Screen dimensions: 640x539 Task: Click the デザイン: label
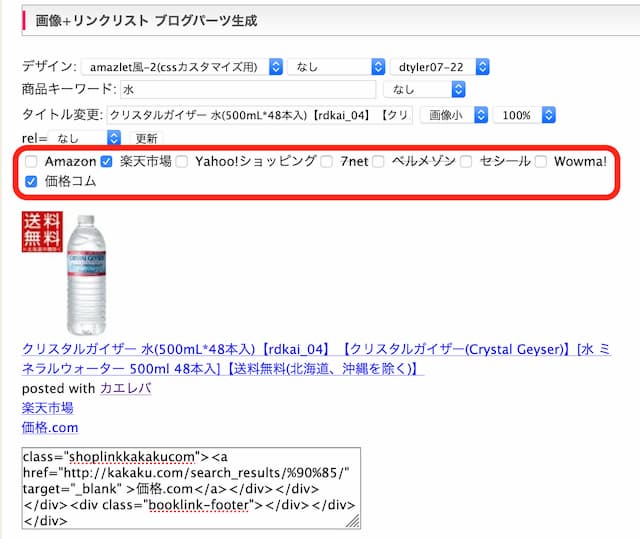pyautogui.click(x=49, y=66)
